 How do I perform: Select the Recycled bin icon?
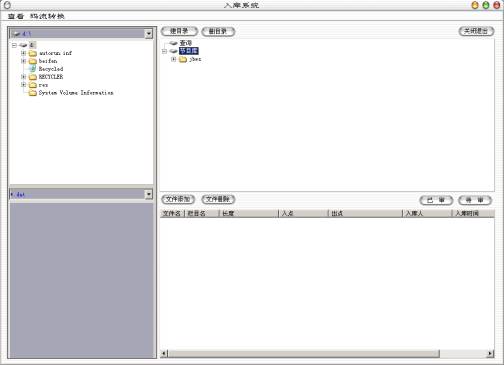pyautogui.click(x=33, y=69)
